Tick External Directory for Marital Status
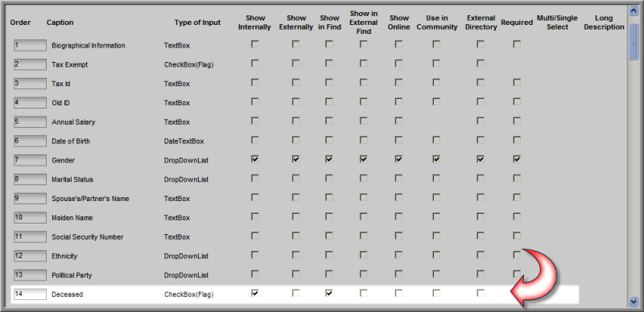 coord(481,179)
